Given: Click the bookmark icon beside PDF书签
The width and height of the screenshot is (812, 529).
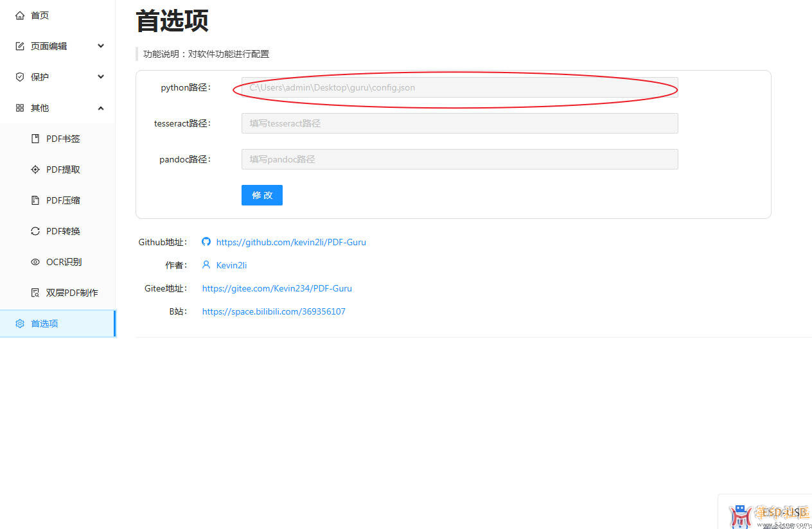Looking at the screenshot, I should [35, 139].
